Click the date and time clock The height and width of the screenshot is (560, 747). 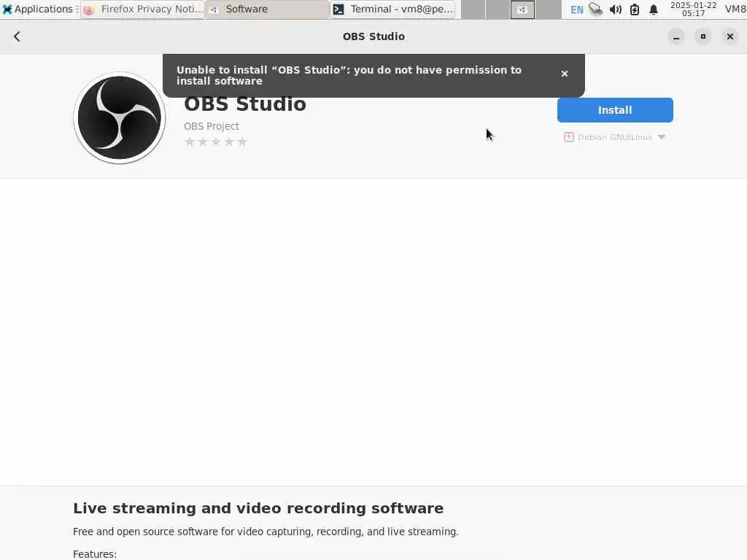(x=693, y=9)
